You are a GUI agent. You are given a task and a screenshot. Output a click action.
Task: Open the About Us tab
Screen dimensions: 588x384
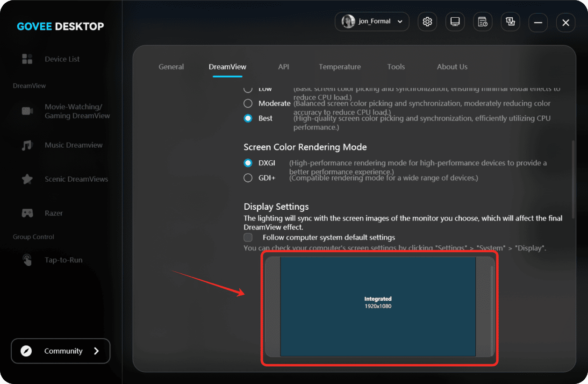452,67
